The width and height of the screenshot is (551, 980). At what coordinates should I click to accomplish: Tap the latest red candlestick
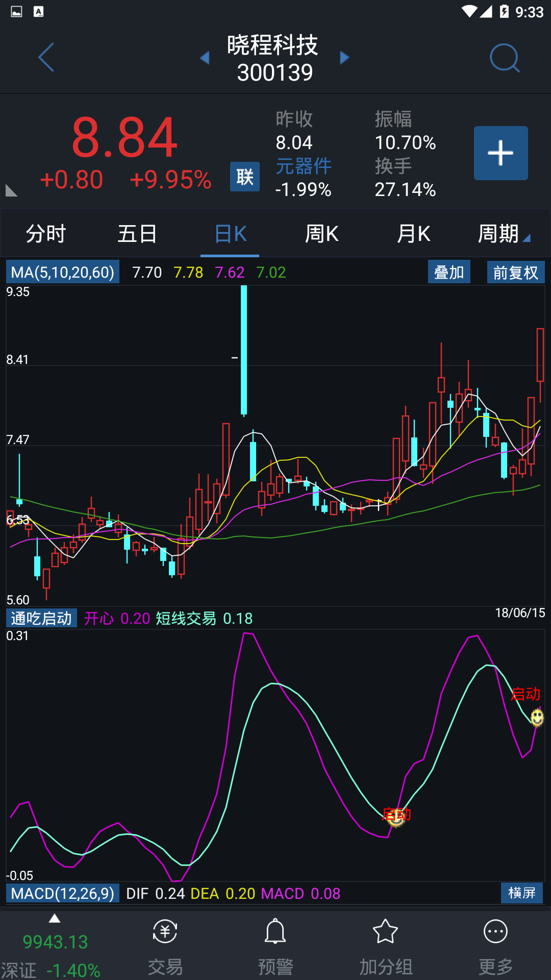click(540, 355)
